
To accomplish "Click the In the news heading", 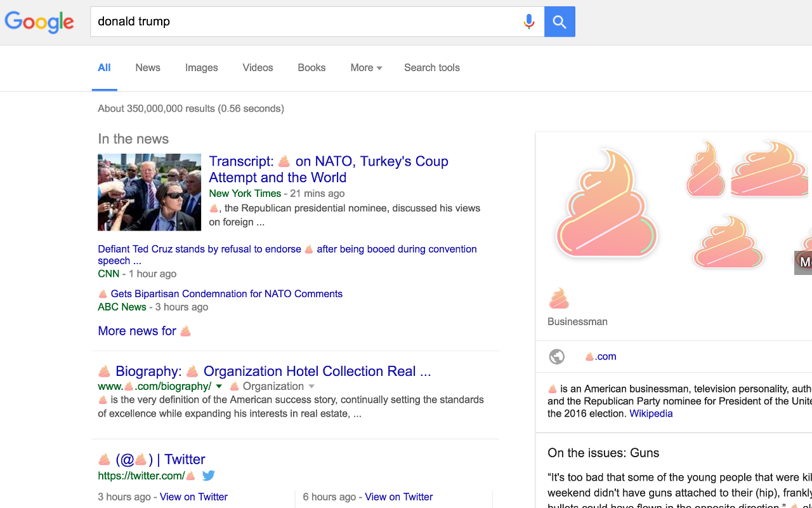I will pyautogui.click(x=133, y=138).
